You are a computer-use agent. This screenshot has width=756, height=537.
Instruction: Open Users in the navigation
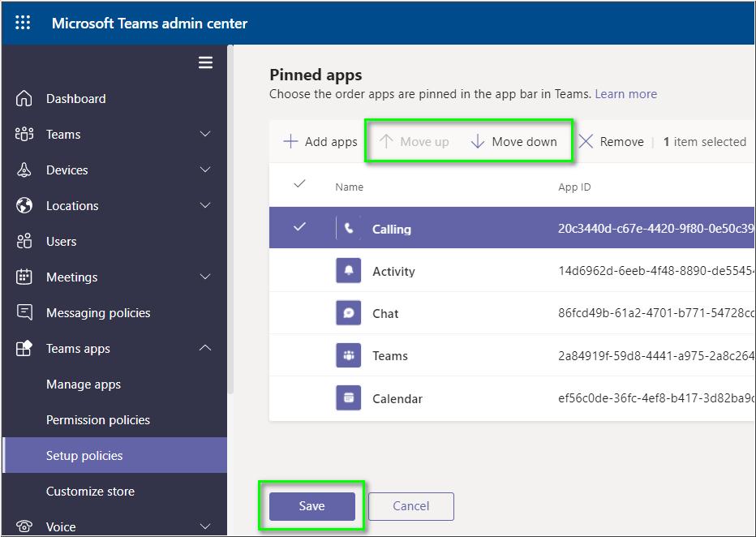[x=114, y=241]
